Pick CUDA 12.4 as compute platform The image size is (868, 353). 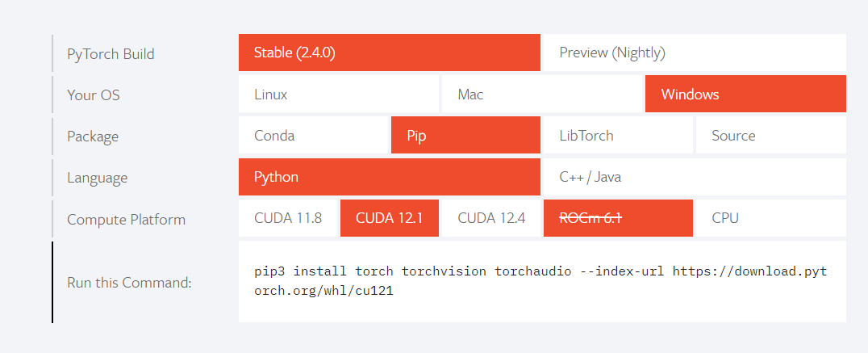491,218
